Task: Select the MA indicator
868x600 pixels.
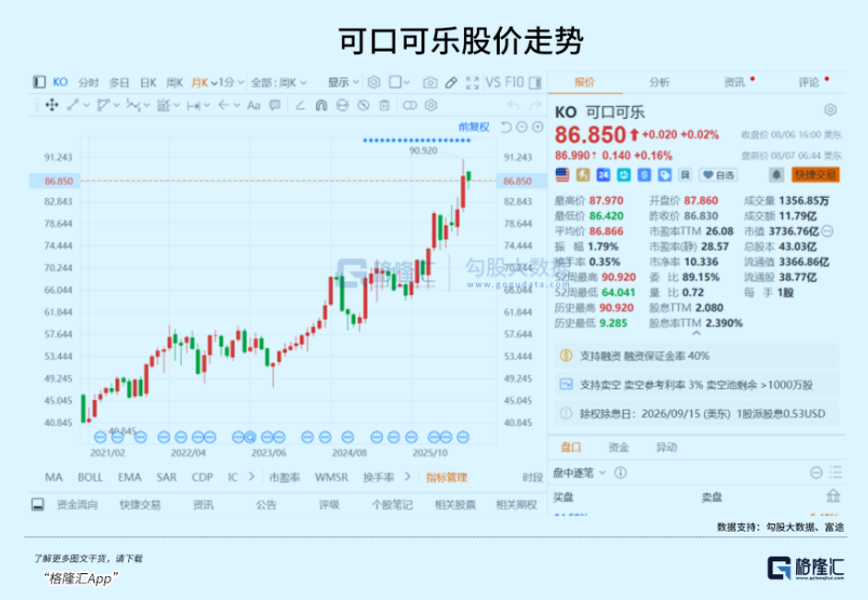Action: click(x=54, y=477)
